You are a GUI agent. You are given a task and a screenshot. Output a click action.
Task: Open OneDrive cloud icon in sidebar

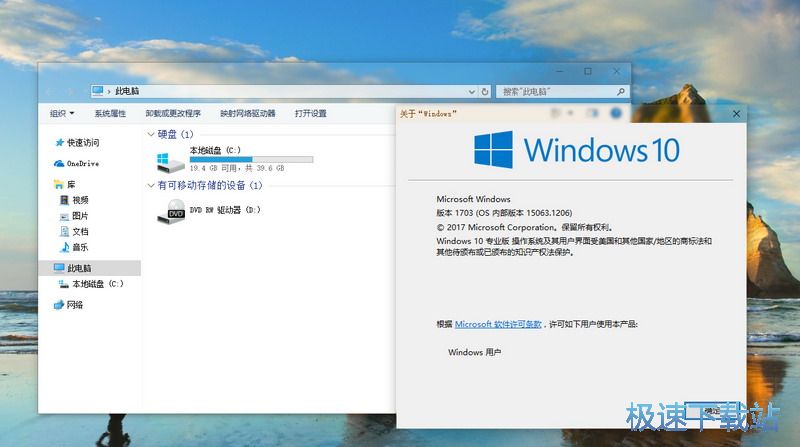(x=60, y=163)
